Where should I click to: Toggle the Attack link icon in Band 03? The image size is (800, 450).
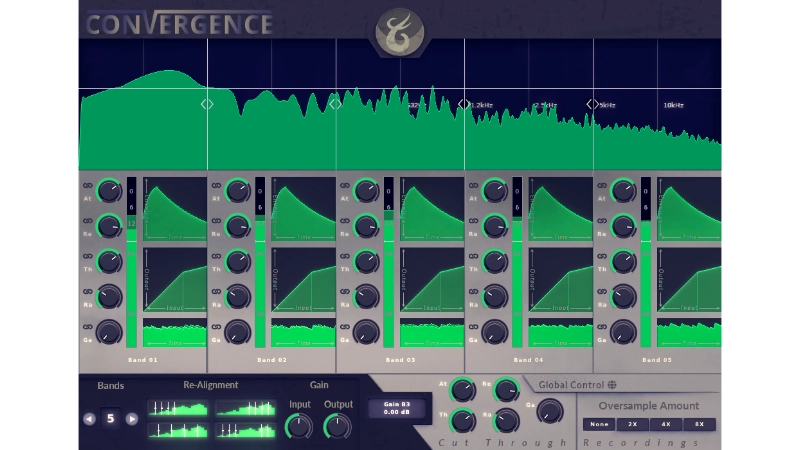pyautogui.click(x=345, y=186)
